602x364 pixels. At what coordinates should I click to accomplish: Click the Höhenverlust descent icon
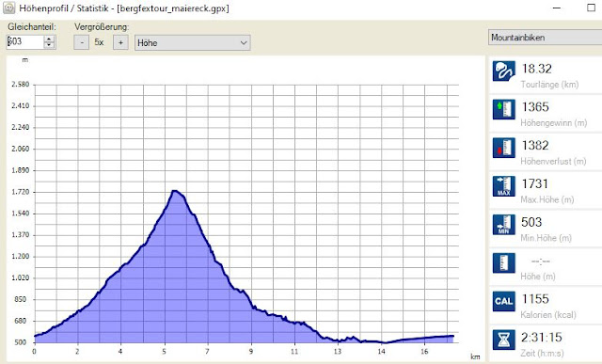coord(504,148)
